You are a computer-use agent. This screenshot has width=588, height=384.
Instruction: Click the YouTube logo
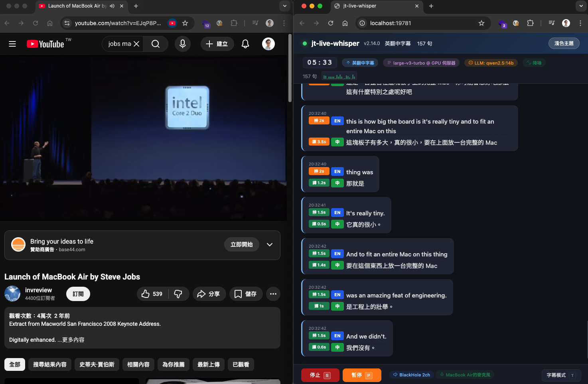(45, 44)
